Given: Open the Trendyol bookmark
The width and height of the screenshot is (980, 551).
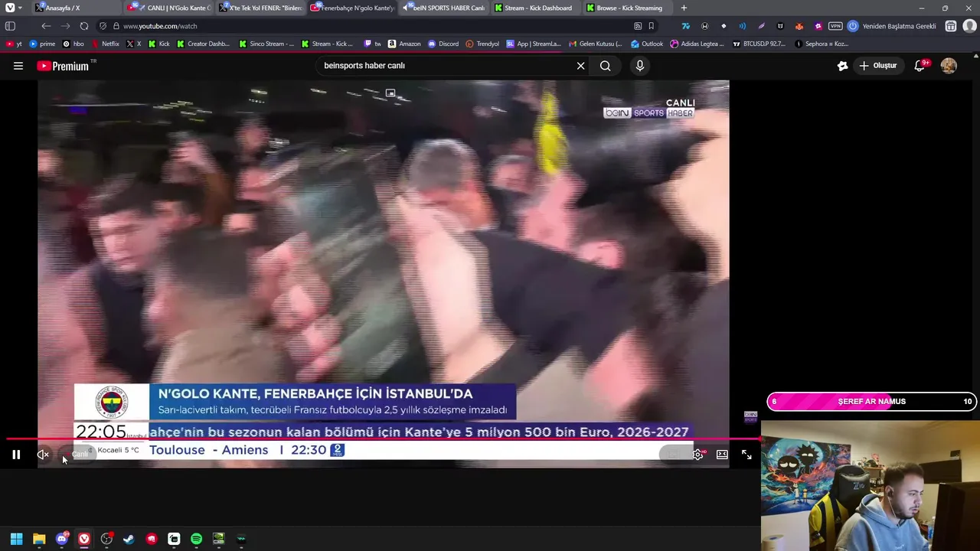Looking at the screenshot, I should [482, 44].
